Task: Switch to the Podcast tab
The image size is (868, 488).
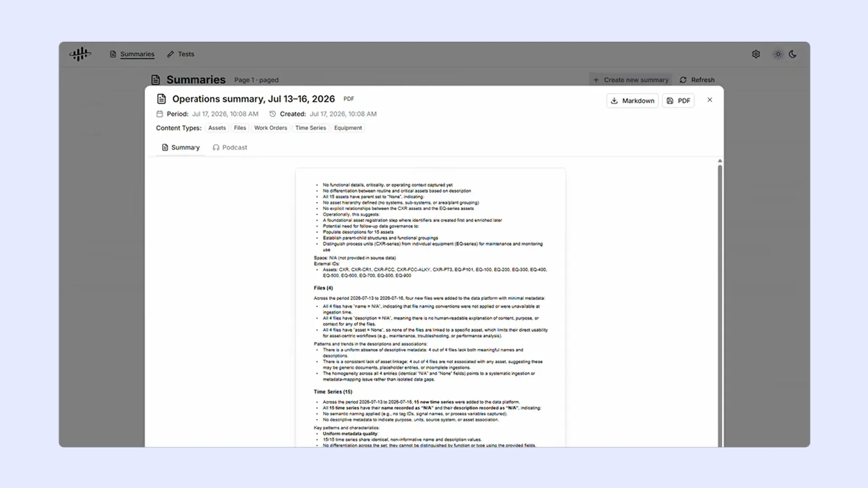Action: click(x=230, y=147)
